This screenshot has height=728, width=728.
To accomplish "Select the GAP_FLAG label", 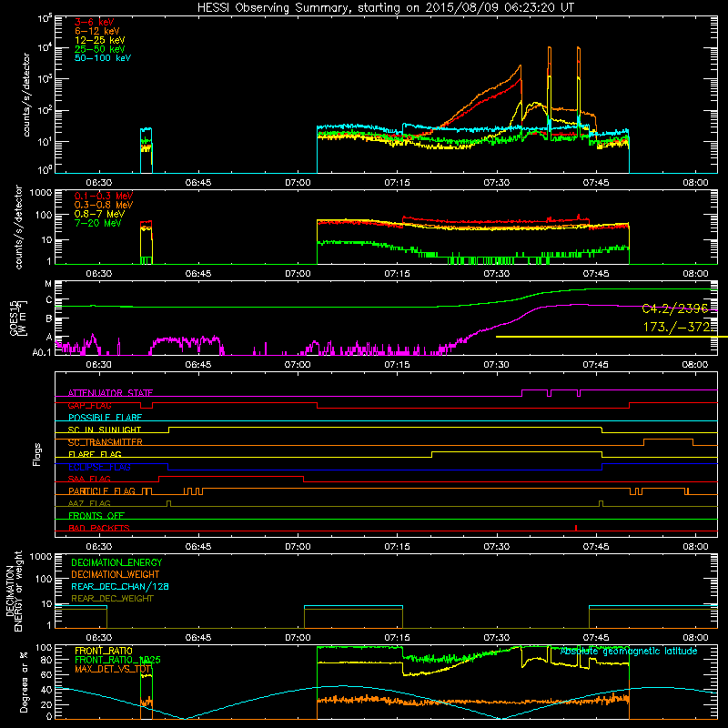I will click(89, 405).
